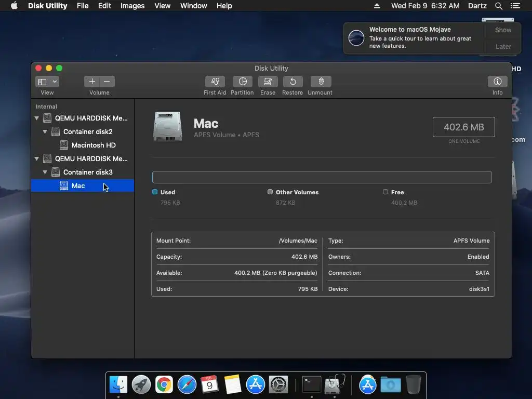Select the Mac volume row
Image resolution: width=532 pixels, height=399 pixels.
83,185
